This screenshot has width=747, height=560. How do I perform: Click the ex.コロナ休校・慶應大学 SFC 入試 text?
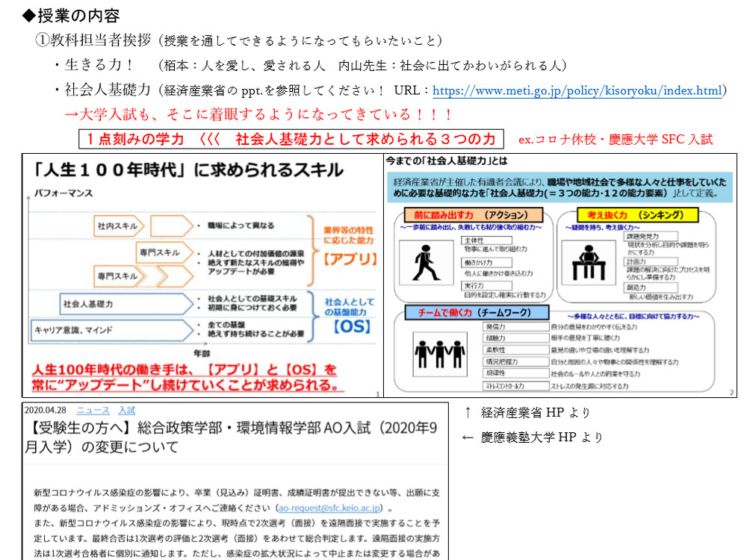(x=616, y=140)
